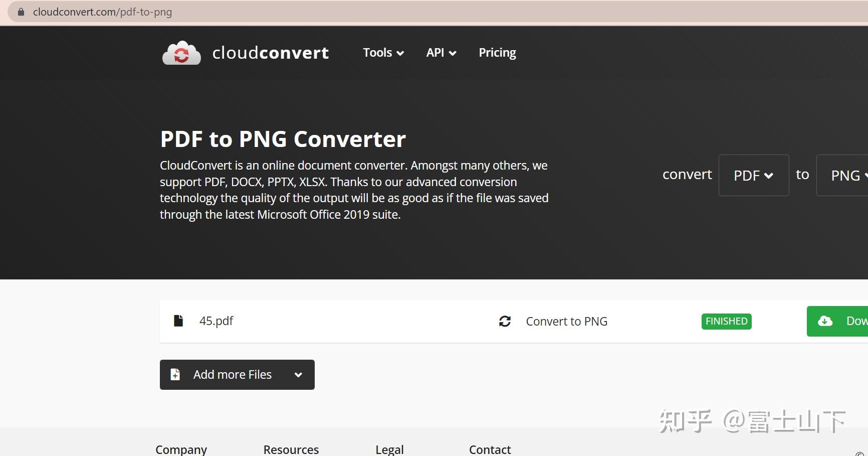Click the Legal footer heading

[390, 449]
